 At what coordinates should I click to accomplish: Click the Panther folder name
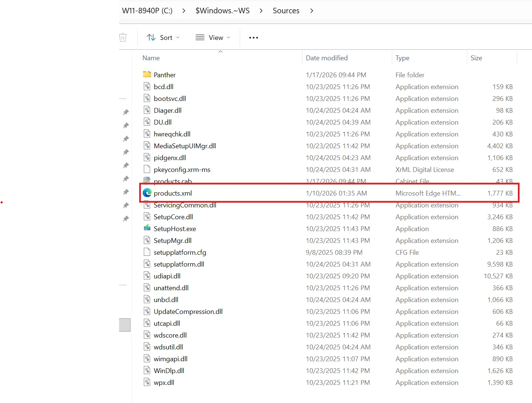coord(165,75)
